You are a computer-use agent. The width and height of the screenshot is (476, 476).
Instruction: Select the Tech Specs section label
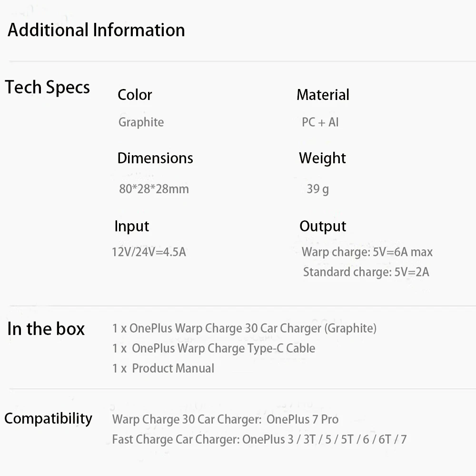tap(48, 87)
